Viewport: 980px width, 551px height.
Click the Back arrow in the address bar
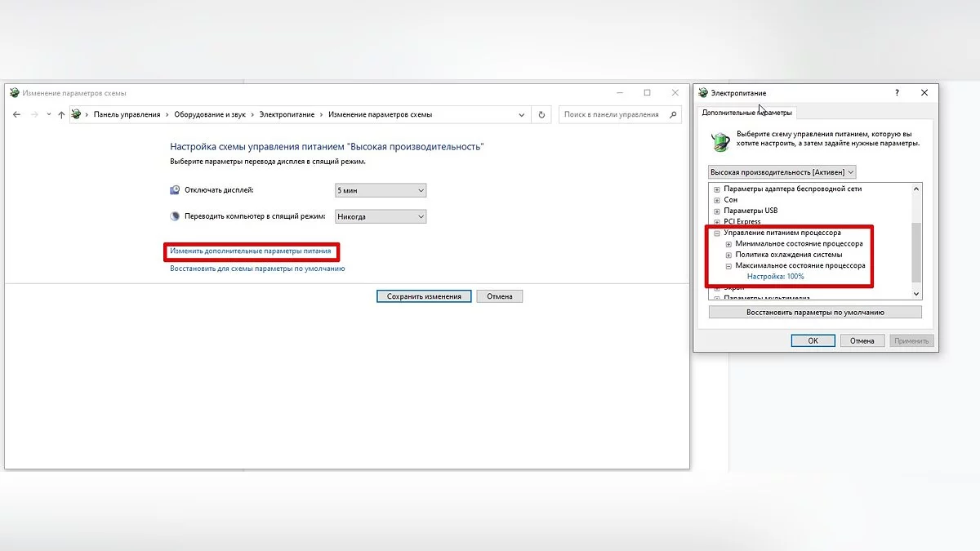click(17, 115)
